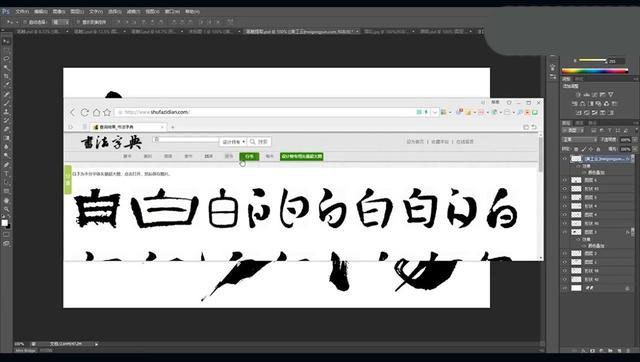Click the foreground color swatch
This screenshot has height=362, width=640.
4,223
